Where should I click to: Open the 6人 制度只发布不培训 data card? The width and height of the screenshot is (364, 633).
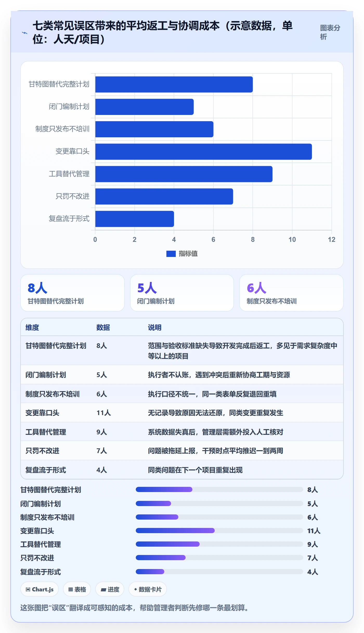click(291, 293)
